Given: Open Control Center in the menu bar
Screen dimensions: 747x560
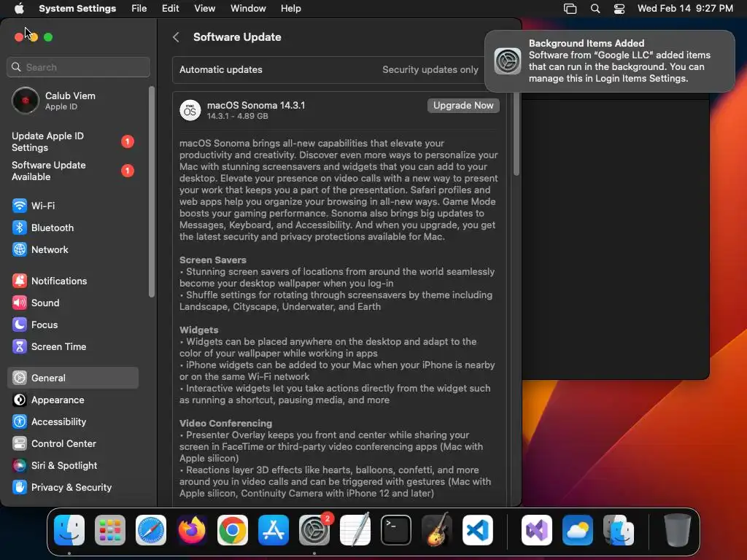Looking at the screenshot, I should pos(619,9).
